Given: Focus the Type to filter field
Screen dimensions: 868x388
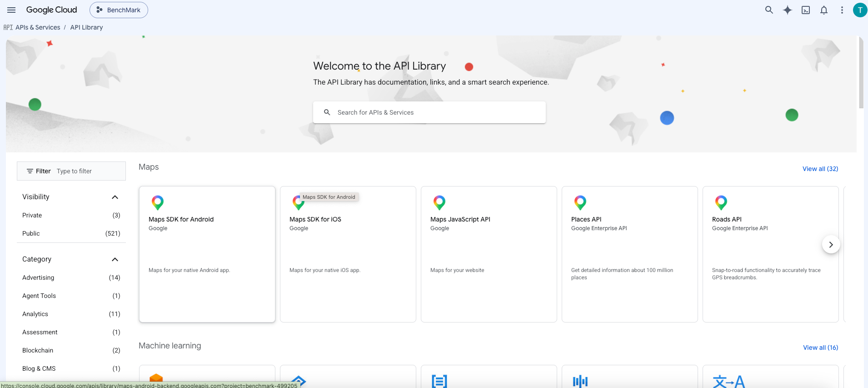Looking at the screenshot, I should [x=90, y=171].
